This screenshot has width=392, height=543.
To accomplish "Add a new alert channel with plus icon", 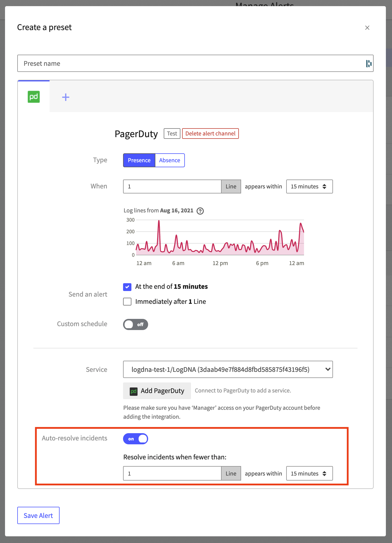I will tap(65, 97).
